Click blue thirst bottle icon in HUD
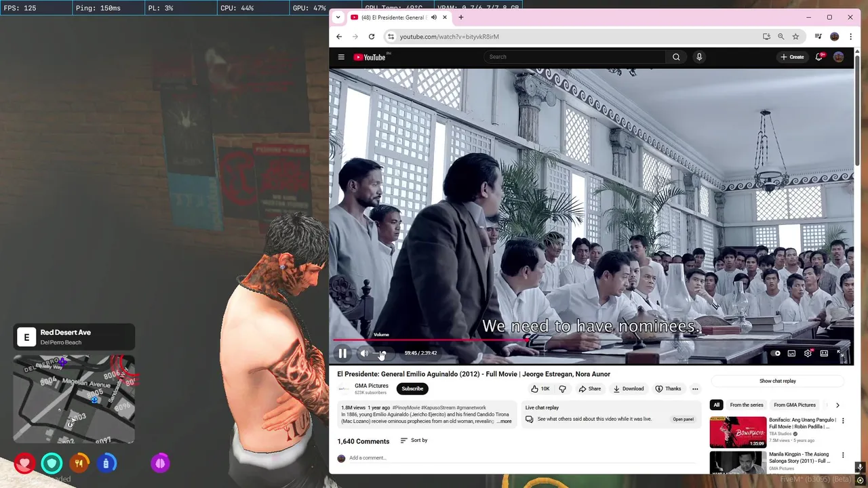 (106, 464)
